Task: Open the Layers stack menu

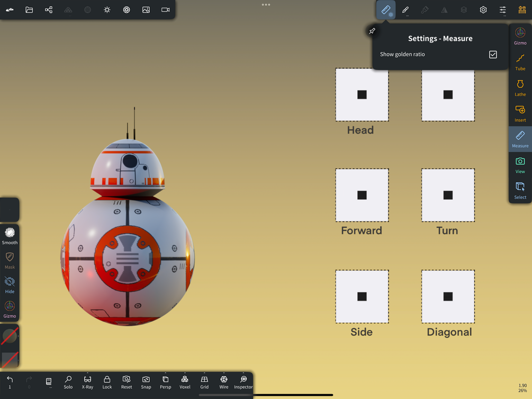Action: coord(464,10)
